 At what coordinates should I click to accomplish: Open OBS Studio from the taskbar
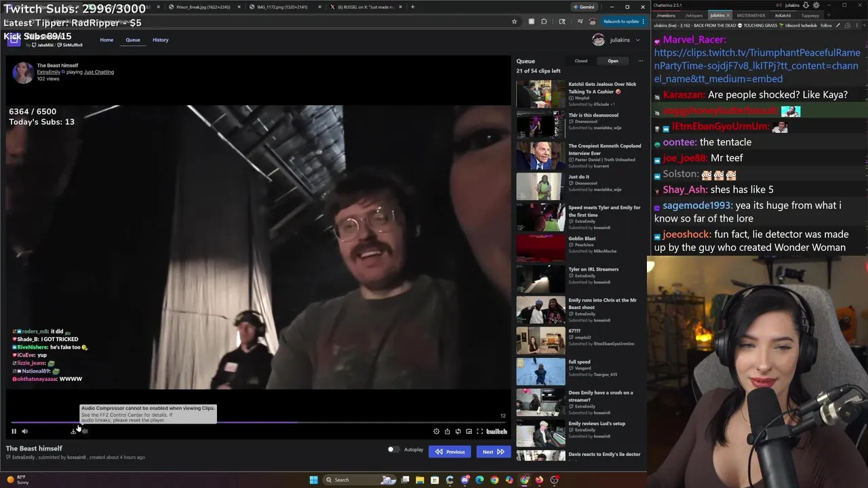pos(554,480)
